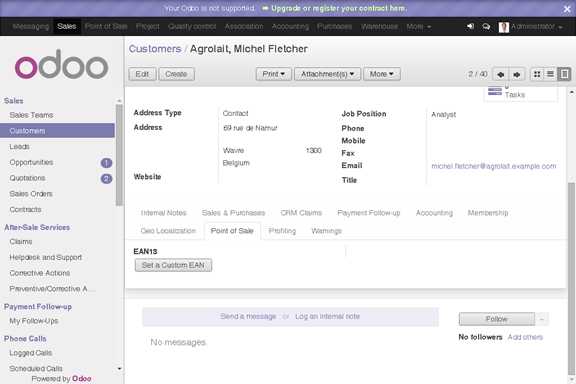Switch to list view
The image size is (576, 384).
(550, 74)
